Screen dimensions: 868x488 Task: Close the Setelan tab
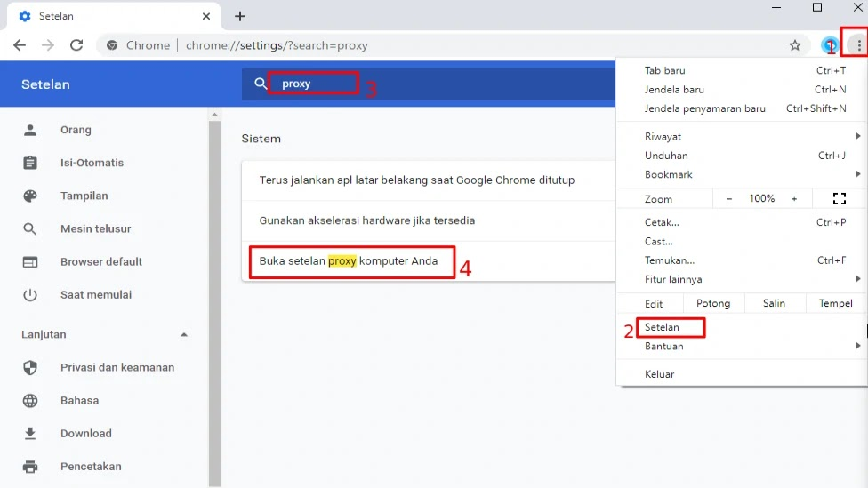(206, 16)
